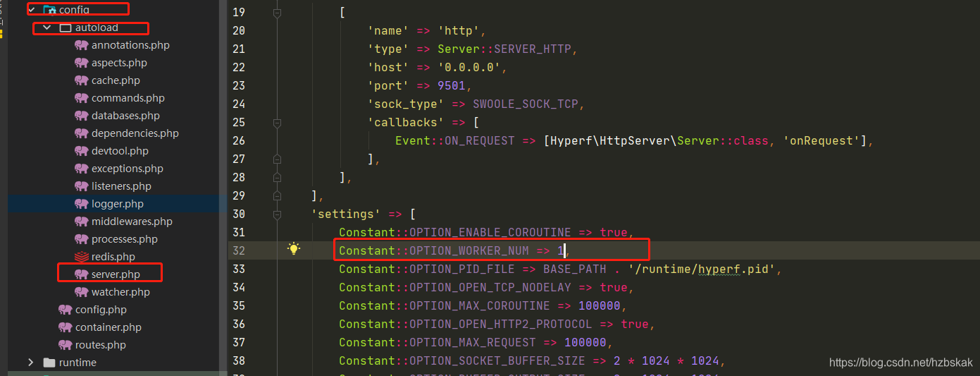Click fold end marker at line 27
The image size is (980, 376).
pyautogui.click(x=277, y=159)
